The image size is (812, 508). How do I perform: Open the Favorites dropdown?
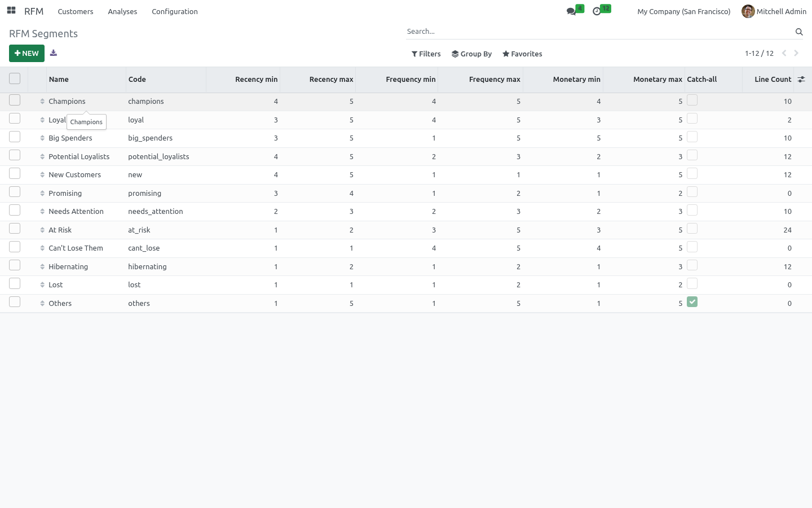point(522,54)
